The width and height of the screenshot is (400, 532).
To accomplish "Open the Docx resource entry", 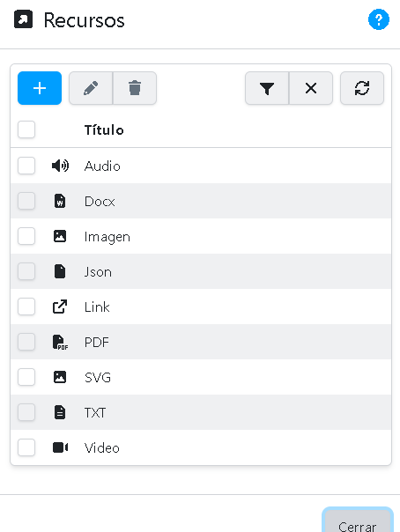I will point(100,202).
